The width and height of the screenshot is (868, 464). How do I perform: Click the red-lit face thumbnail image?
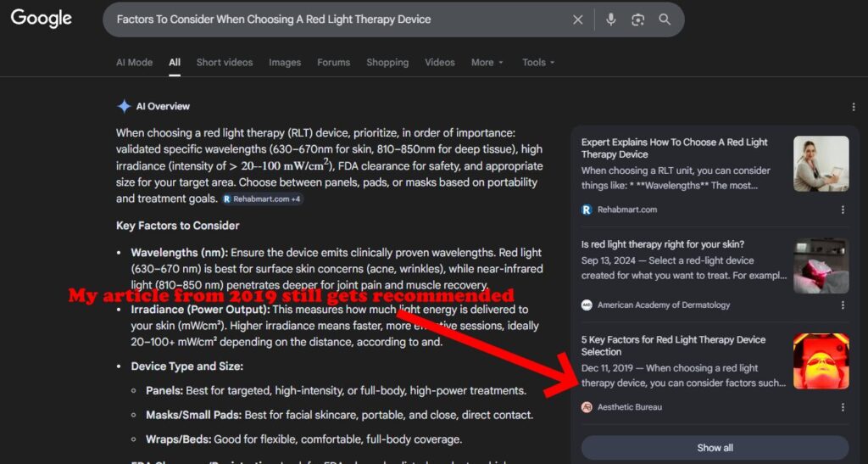click(821, 361)
